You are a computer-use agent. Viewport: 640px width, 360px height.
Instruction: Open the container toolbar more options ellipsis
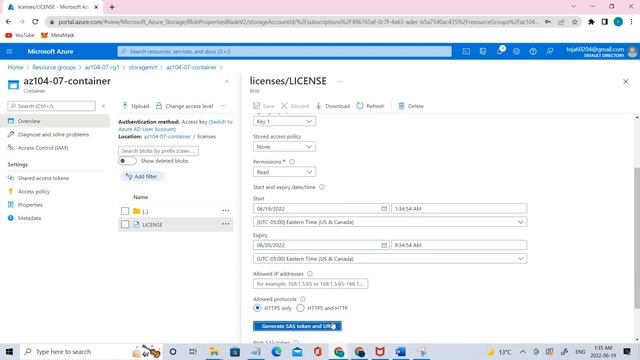pos(223,106)
